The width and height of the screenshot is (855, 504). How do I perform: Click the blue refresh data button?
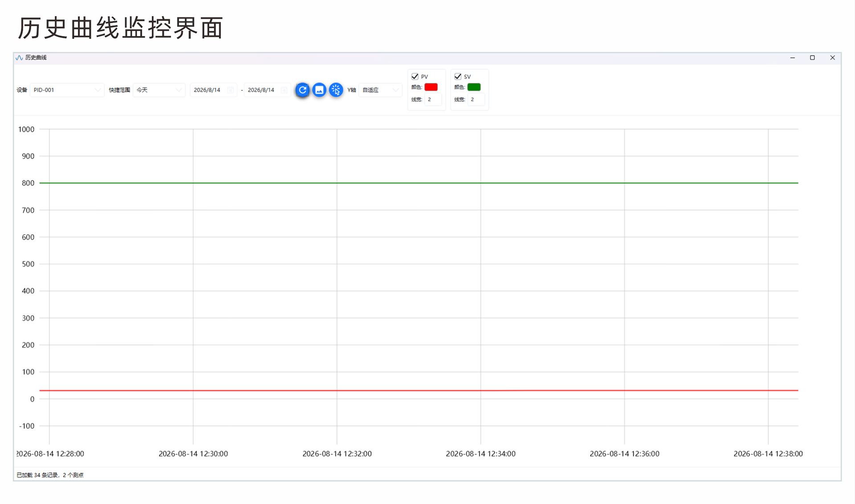pos(302,90)
